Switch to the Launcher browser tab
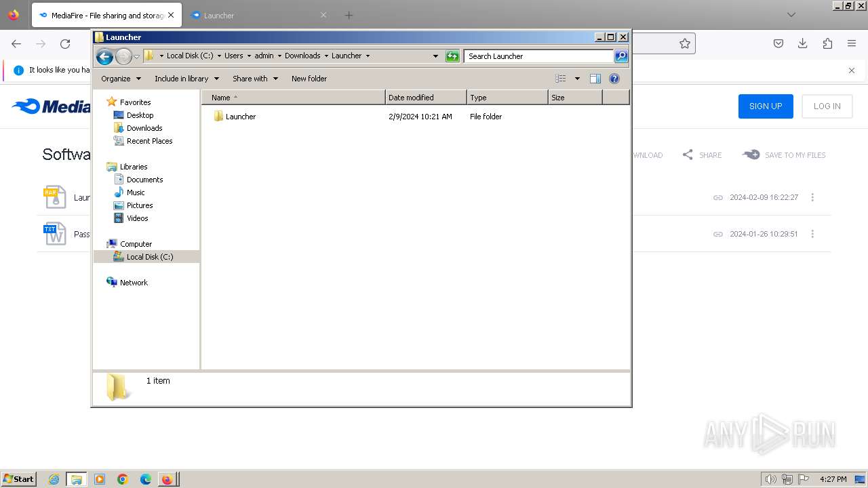This screenshot has height=488, width=868. coord(258,15)
